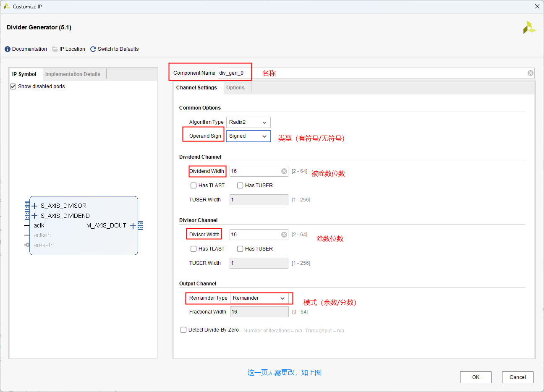Switch to the Options tab
This screenshot has height=392, width=544.
click(235, 88)
